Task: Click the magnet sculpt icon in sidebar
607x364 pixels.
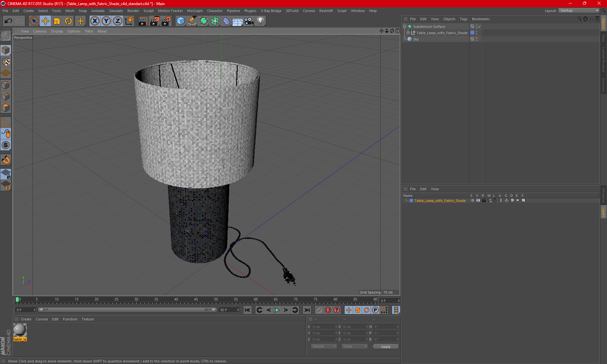Action: pyautogui.click(x=6, y=160)
